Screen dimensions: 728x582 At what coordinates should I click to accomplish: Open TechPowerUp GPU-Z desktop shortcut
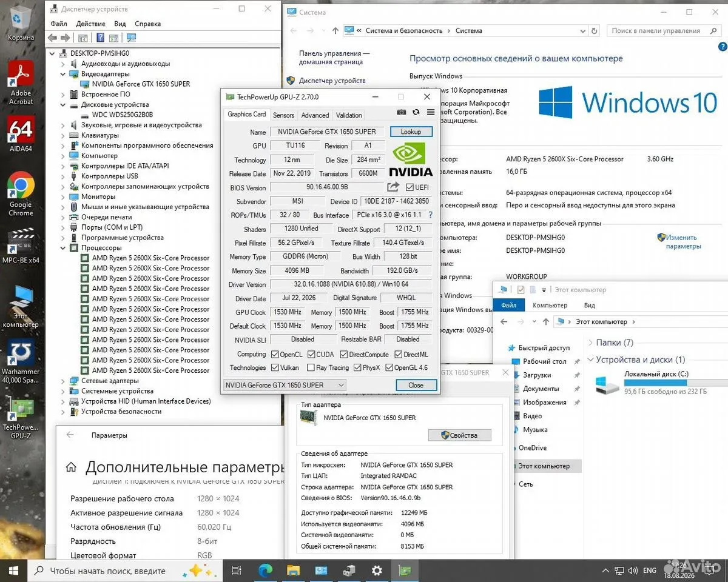pyautogui.click(x=21, y=418)
